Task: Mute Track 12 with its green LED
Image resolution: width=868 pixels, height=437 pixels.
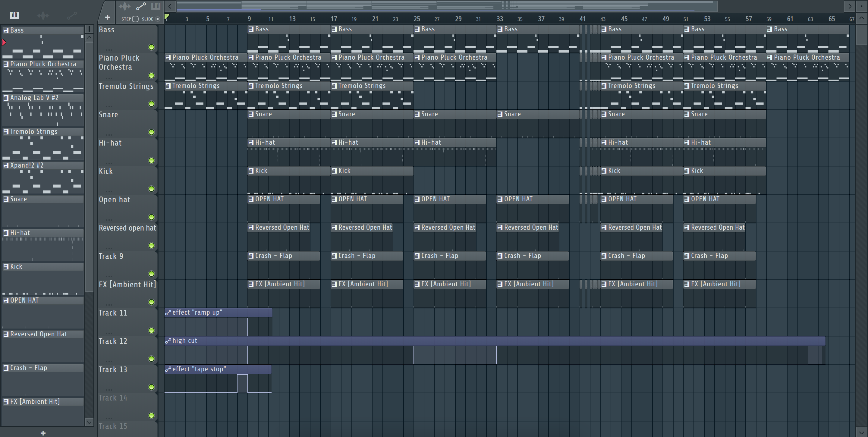Action: pyautogui.click(x=152, y=359)
